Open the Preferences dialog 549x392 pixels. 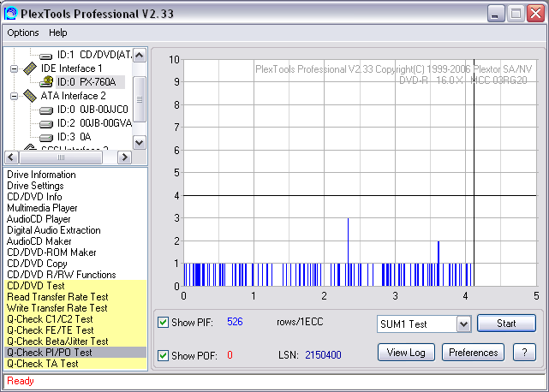pyautogui.click(x=473, y=353)
